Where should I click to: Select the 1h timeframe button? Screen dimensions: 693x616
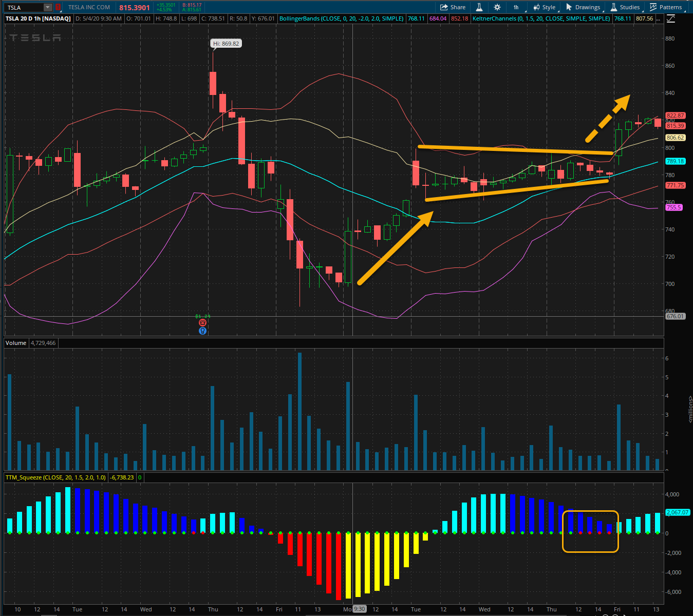(516, 7)
